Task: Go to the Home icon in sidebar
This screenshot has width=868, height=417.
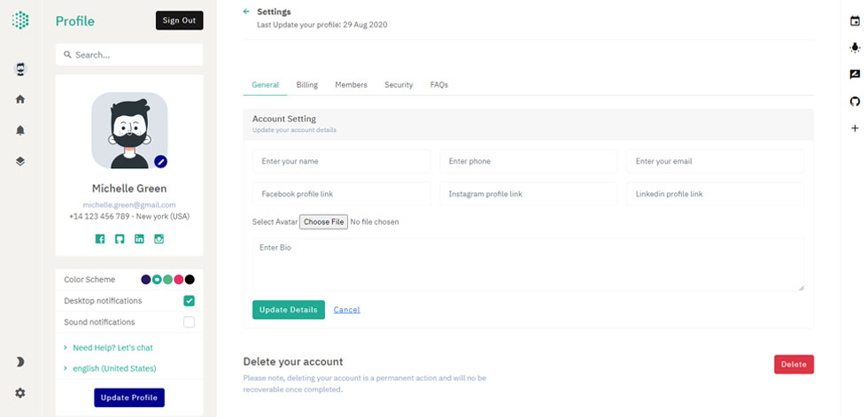Action: [x=20, y=99]
